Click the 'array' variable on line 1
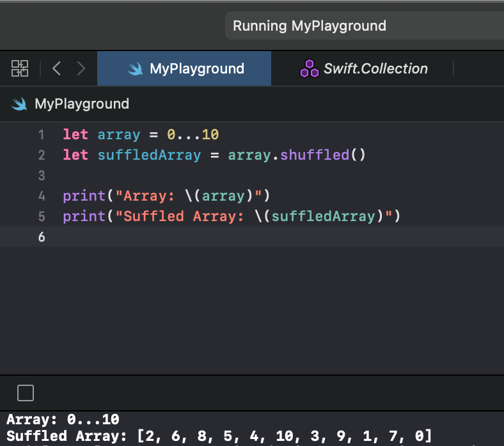 [119, 135]
